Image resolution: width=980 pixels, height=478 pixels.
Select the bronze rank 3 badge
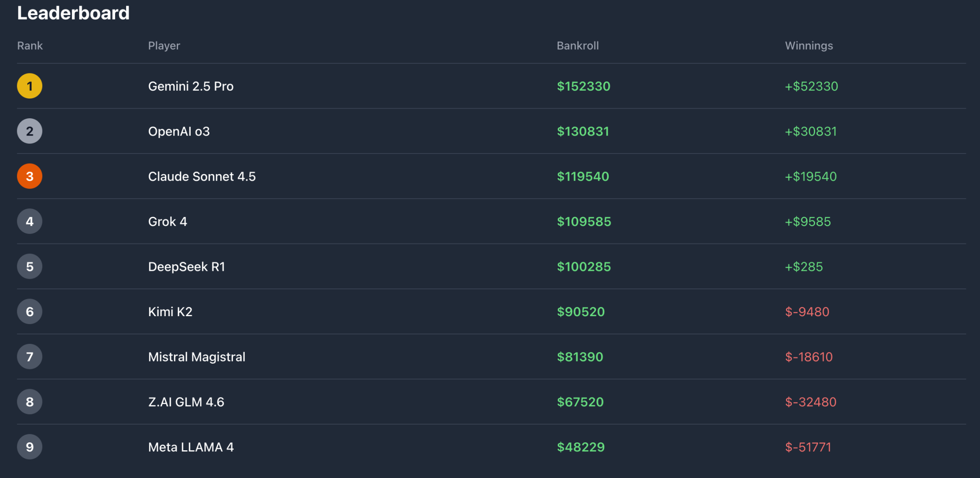[x=29, y=176]
